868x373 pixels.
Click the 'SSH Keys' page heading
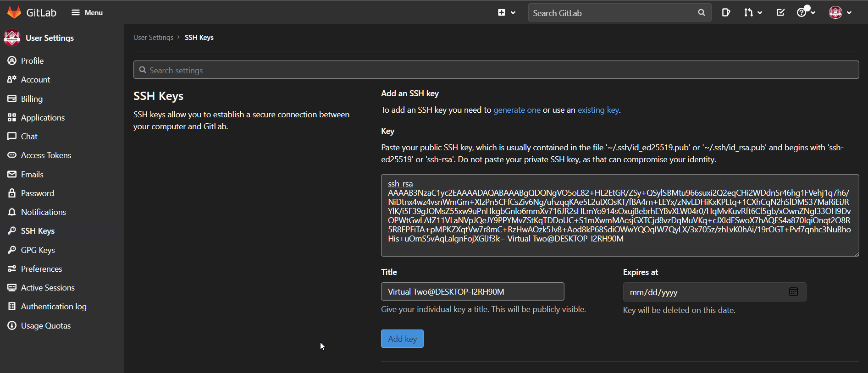coord(158,96)
